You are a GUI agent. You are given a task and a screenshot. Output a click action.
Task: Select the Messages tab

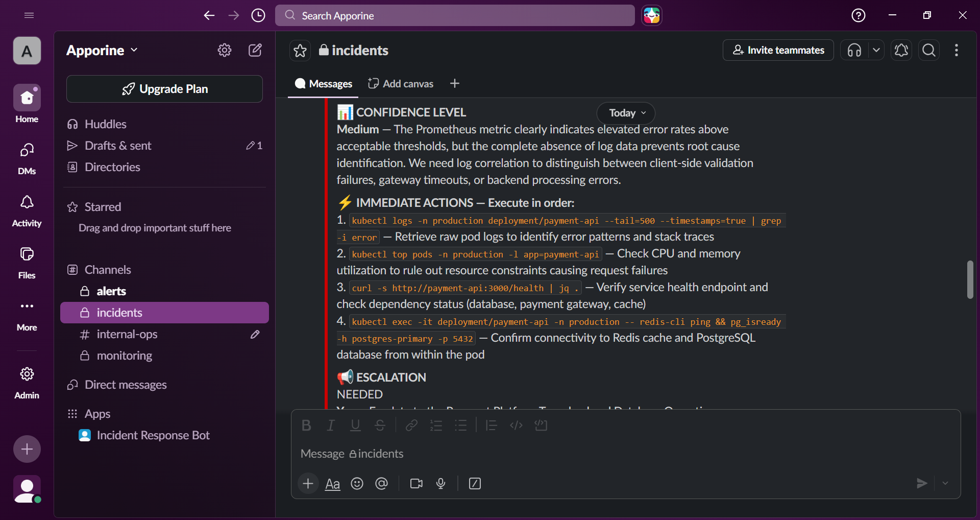point(323,83)
